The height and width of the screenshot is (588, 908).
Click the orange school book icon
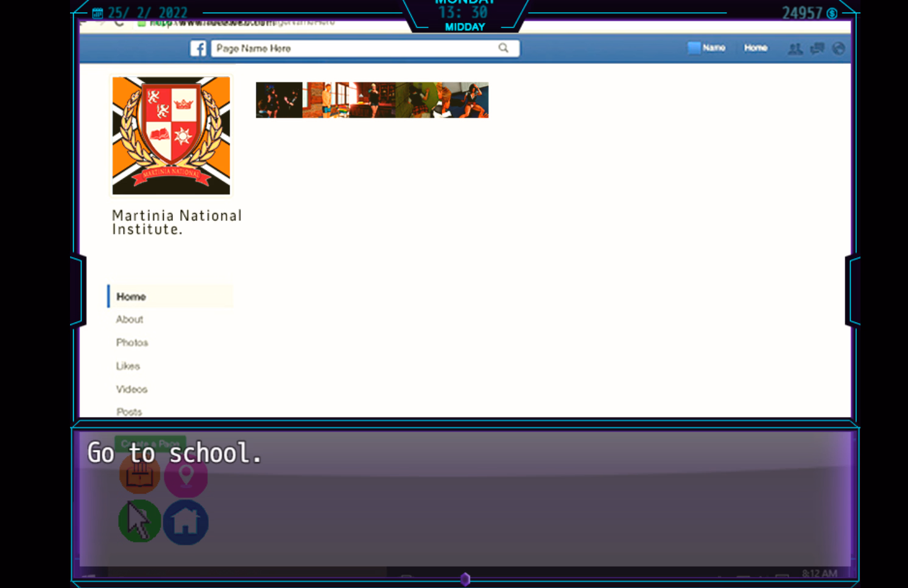139,475
